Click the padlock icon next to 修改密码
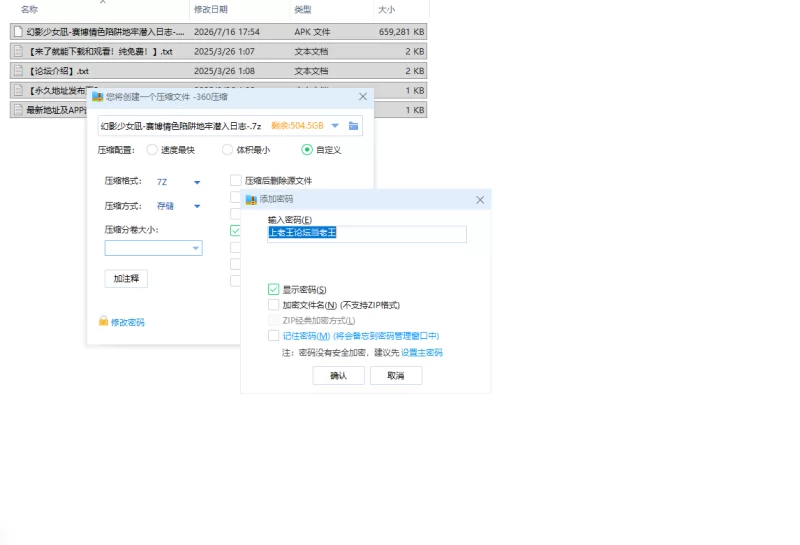 pos(104,321)
